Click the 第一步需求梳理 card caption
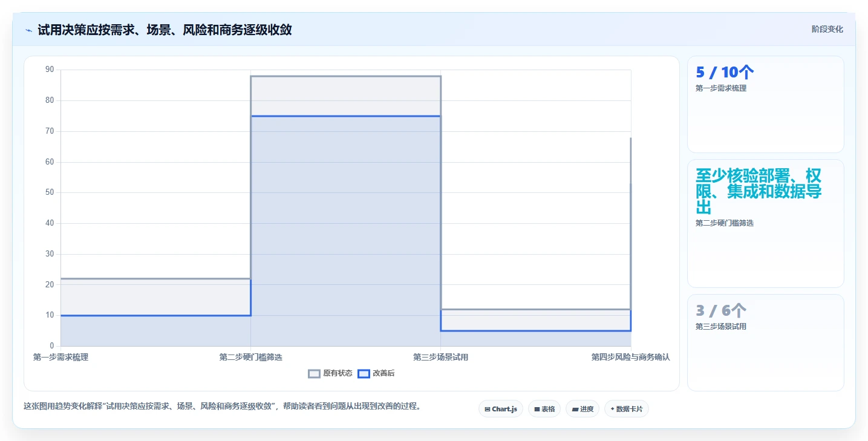The width and height of the screenshot is (868, 441). 721,88
